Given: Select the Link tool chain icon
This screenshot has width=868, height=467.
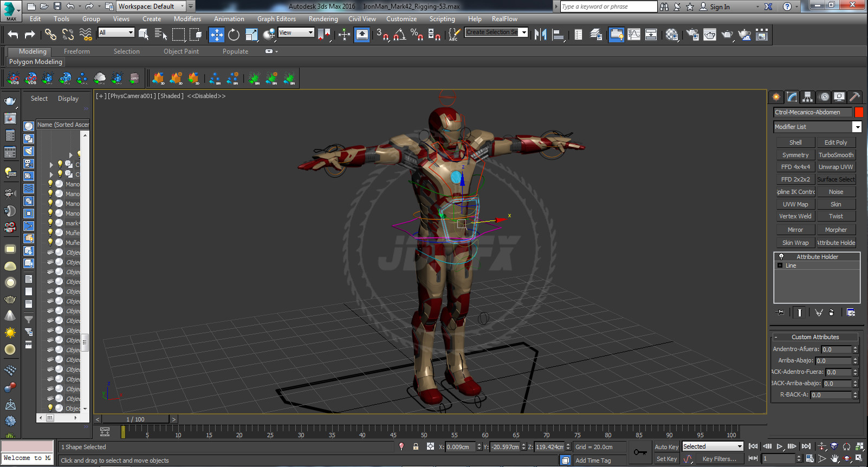Looking at the screenshot, I should 50,35.
